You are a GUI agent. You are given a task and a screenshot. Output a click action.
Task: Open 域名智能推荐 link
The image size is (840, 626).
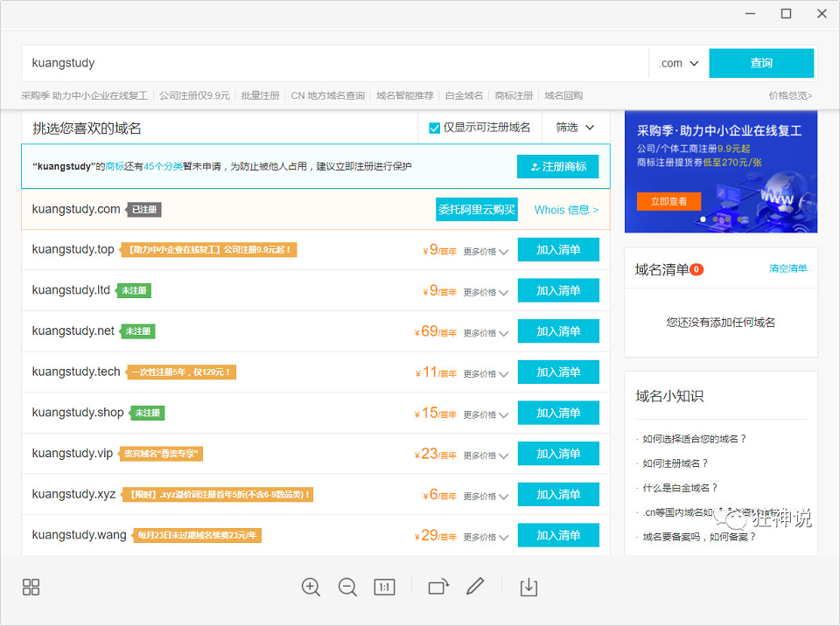point(405,96)
